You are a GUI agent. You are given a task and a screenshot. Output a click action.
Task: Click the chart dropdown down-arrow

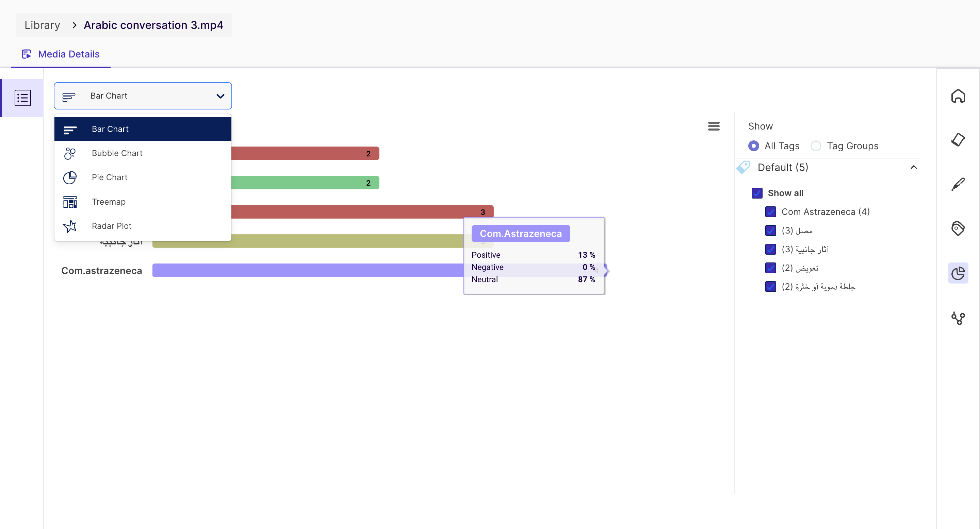point(220,96)
